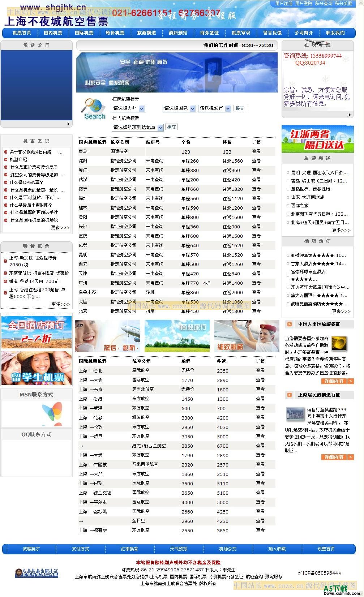The height and width of the screenshot is (597, 364).
Task: Open the 全国酒店预订 2-7折 banner
Action: tap(37, 332)
